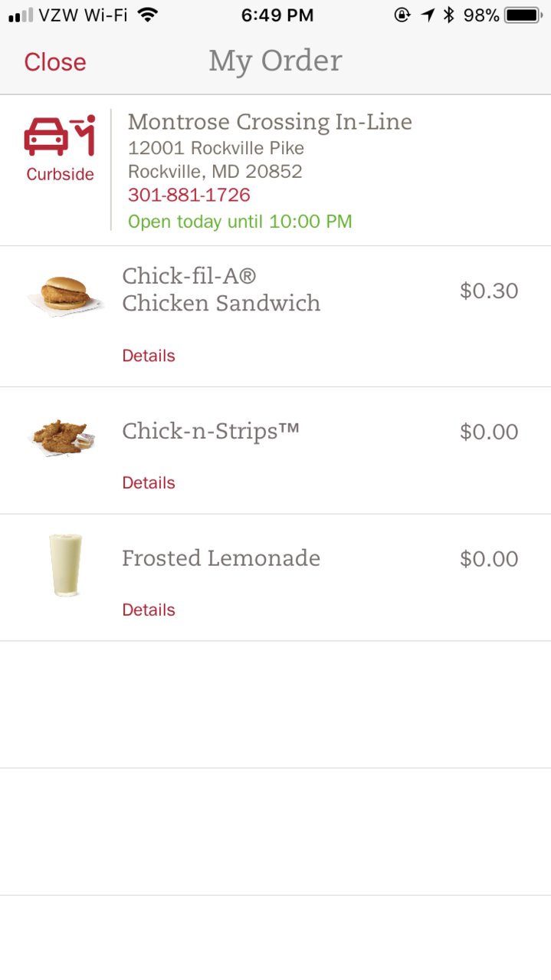Tap the Montrose Crossing In-Line restaurant name
Viewport: 551px width, 980px height.
coord(270,122)
